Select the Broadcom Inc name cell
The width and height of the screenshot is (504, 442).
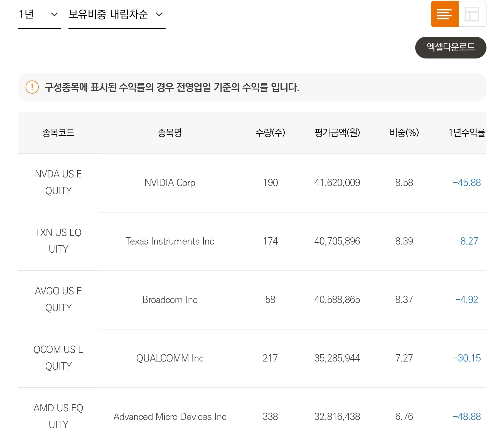[x=170, y=300]
